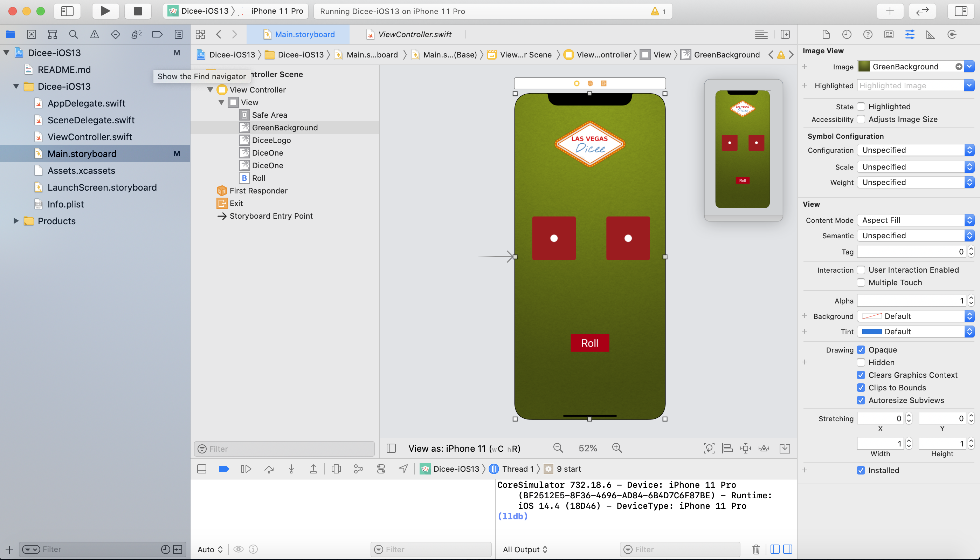
Task: Click the Stop button in toolbar
Action: click(x=138, y=11)
